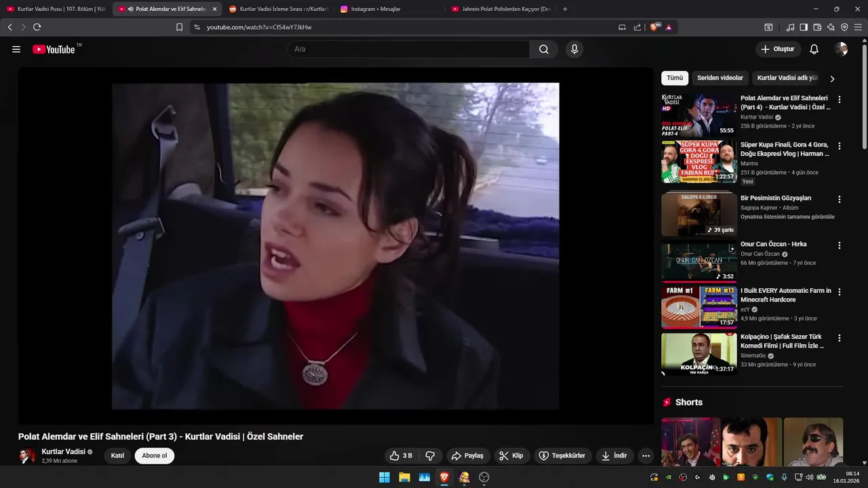
Task: Open options for Bir Pesimistin Gözyaşları
Action: pyautogui.click(x=840, y=199)
